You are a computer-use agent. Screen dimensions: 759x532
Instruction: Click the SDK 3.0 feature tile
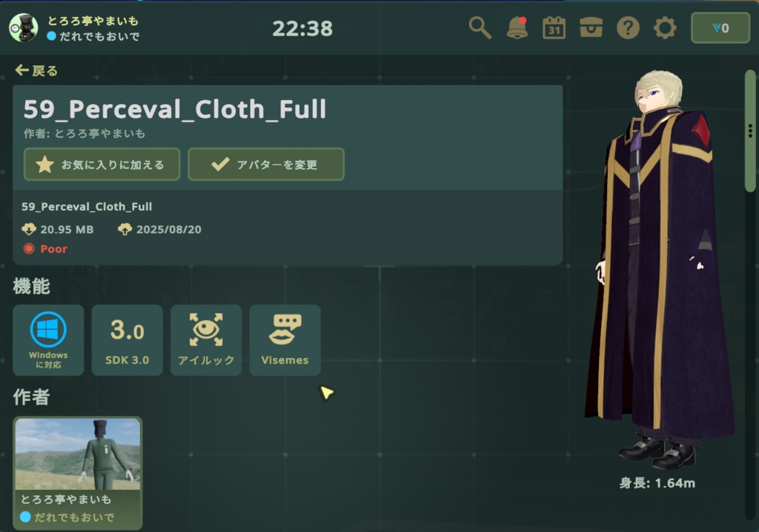click(x=127, y=340)
